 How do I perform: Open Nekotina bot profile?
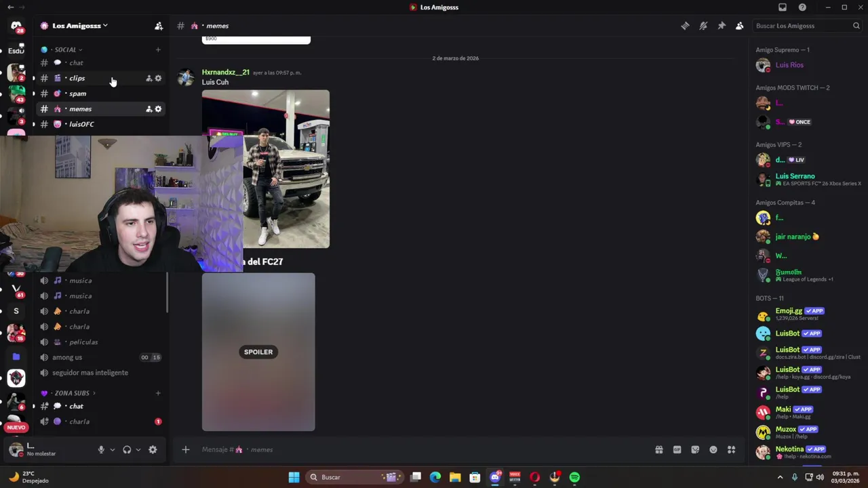pyautogui.click(x=807, y=451)
